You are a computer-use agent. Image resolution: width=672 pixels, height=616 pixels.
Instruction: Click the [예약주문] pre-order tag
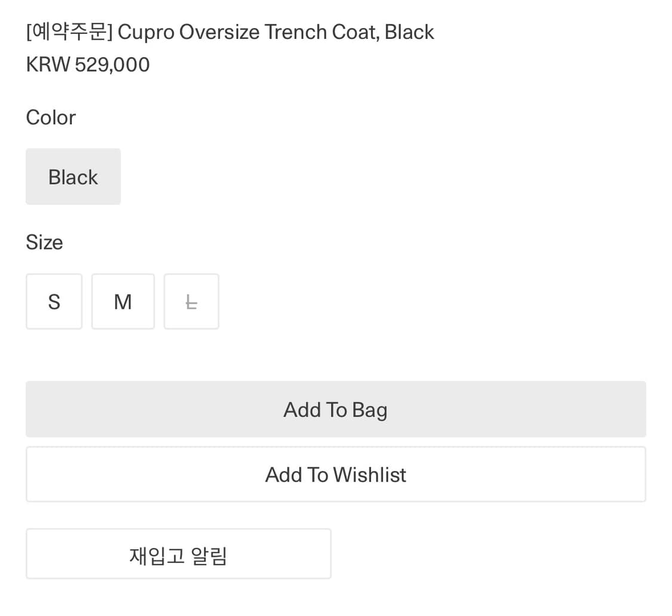69,32
